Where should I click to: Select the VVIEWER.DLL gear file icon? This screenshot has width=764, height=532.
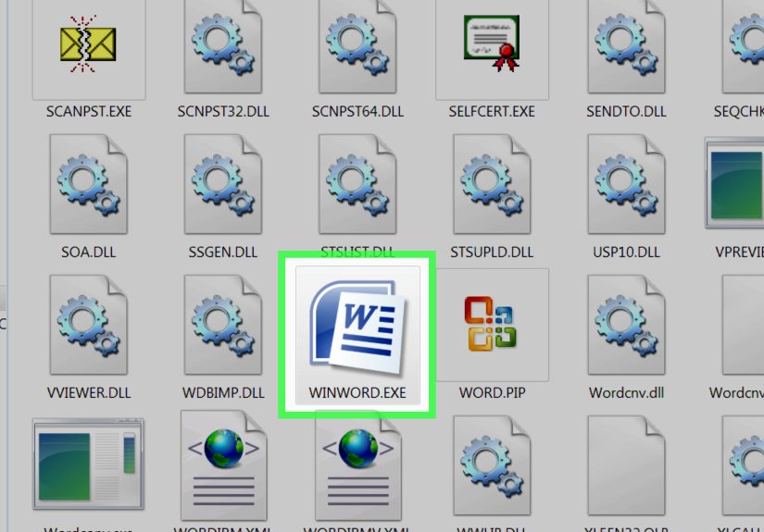pyautogui.click(x=89, y=325)
